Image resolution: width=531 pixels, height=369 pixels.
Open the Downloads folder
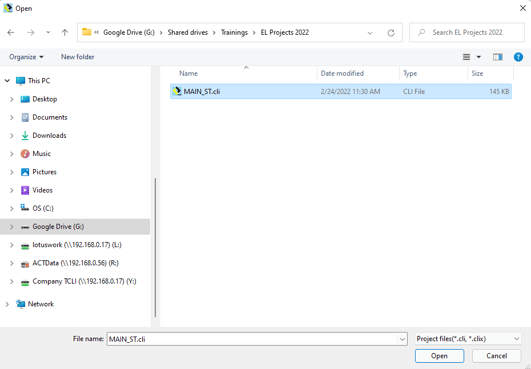click(49, 135)
